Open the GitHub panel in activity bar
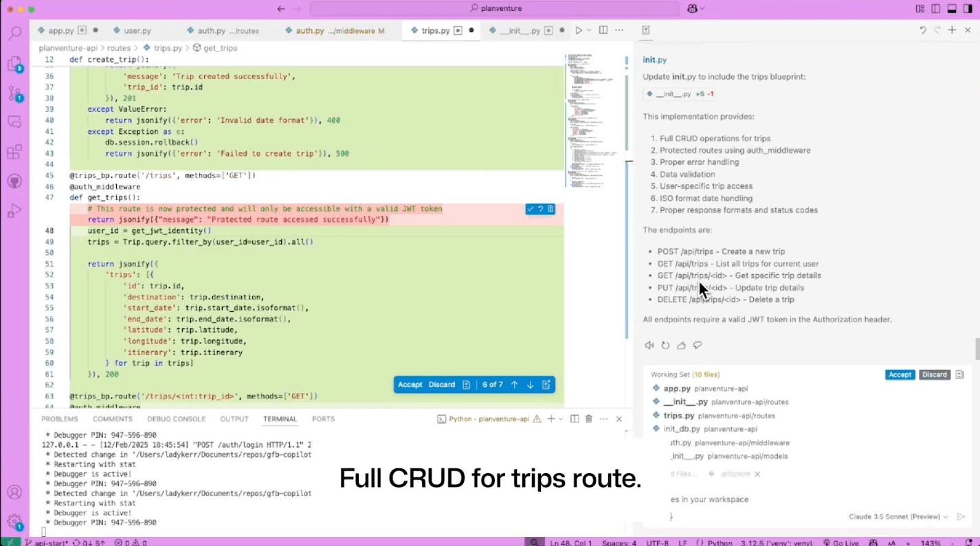The image size is (980, 546). (x=14, y=181)
